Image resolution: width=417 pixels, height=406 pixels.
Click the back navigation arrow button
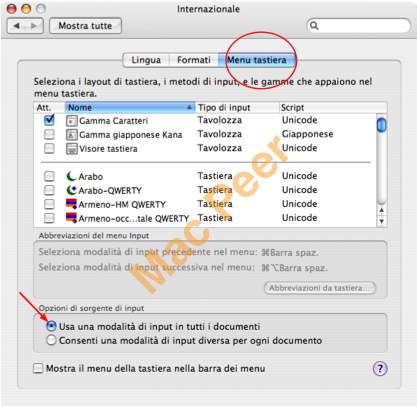(16, 26)
